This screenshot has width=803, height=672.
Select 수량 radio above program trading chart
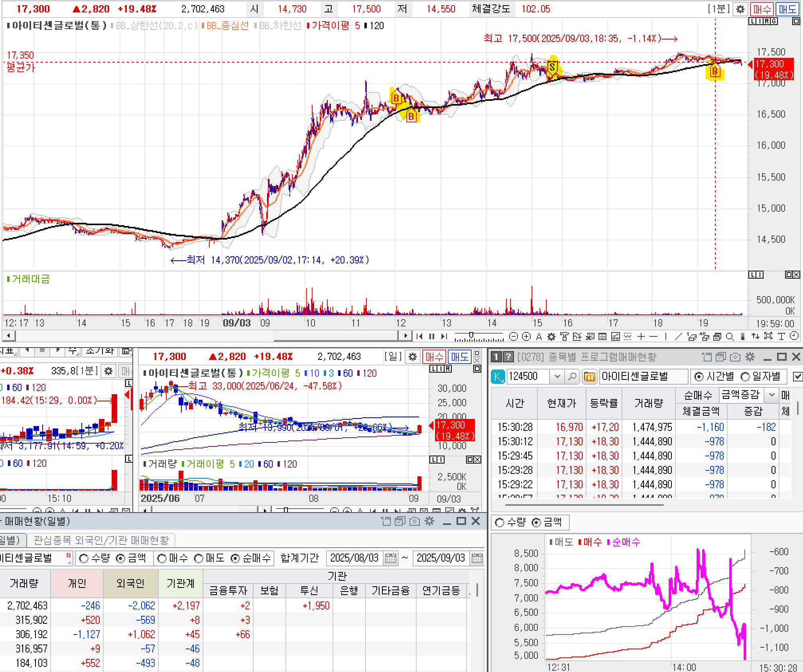point(500,522)
